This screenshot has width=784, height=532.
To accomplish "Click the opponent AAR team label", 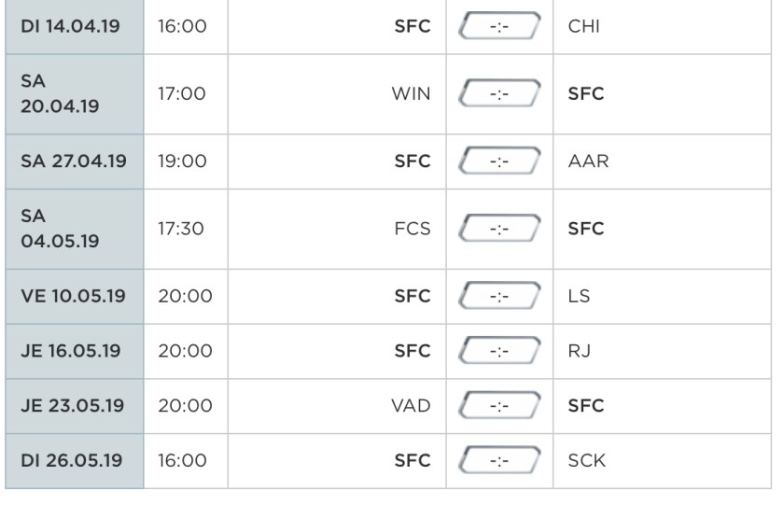I will [x=585, y=161].
